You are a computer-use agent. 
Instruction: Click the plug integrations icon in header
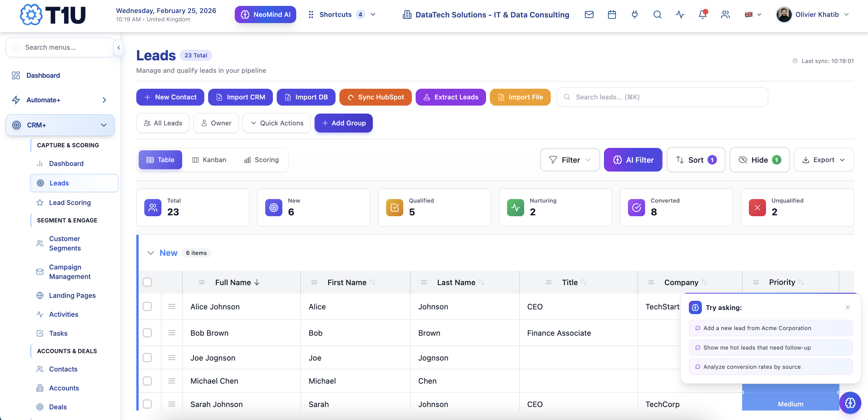pyautogui.click(x=634, y=14)
